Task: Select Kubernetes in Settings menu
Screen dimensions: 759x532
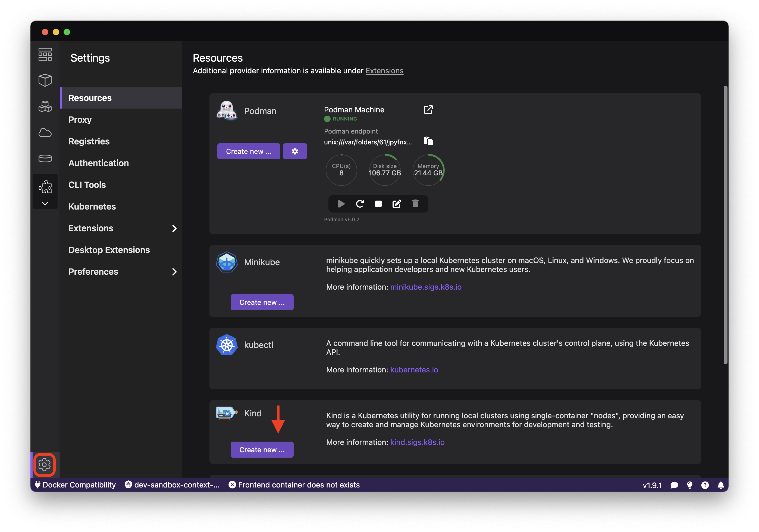Action: point(121,206)
